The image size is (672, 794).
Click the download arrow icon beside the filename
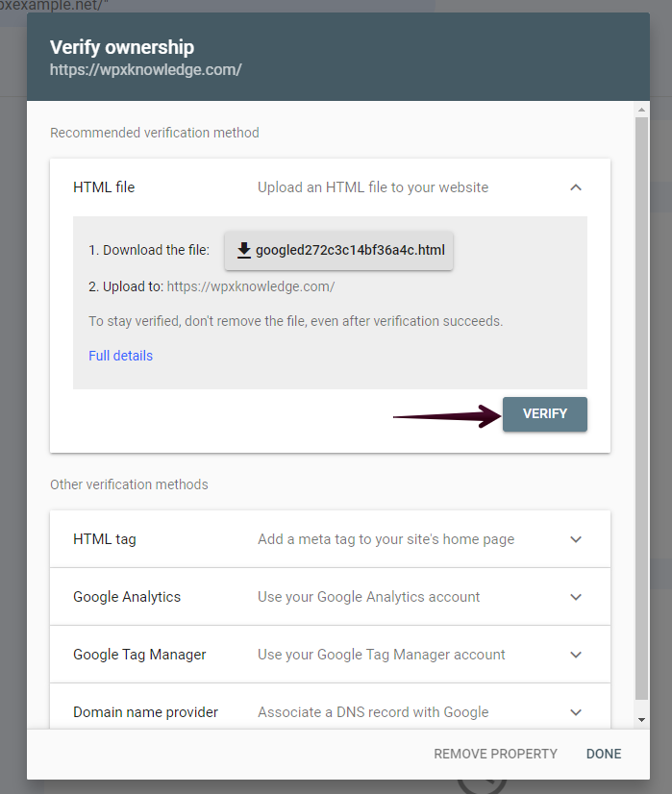point(244,250)
